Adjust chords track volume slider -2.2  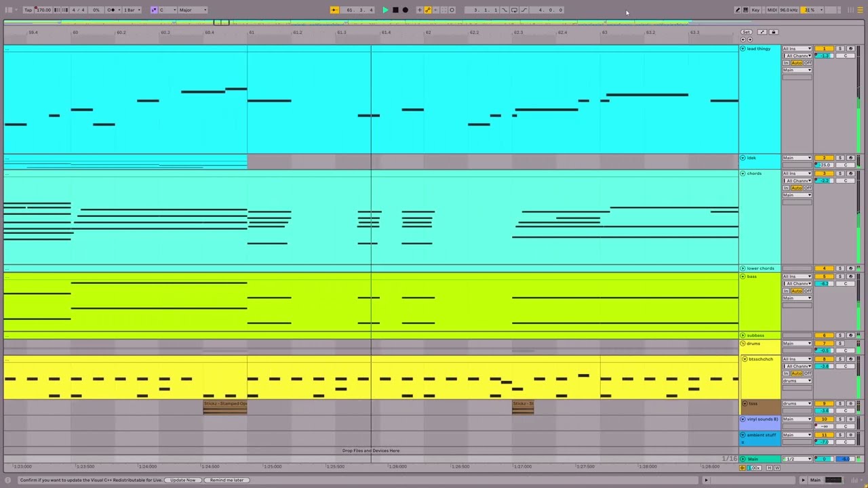(824, 181)
